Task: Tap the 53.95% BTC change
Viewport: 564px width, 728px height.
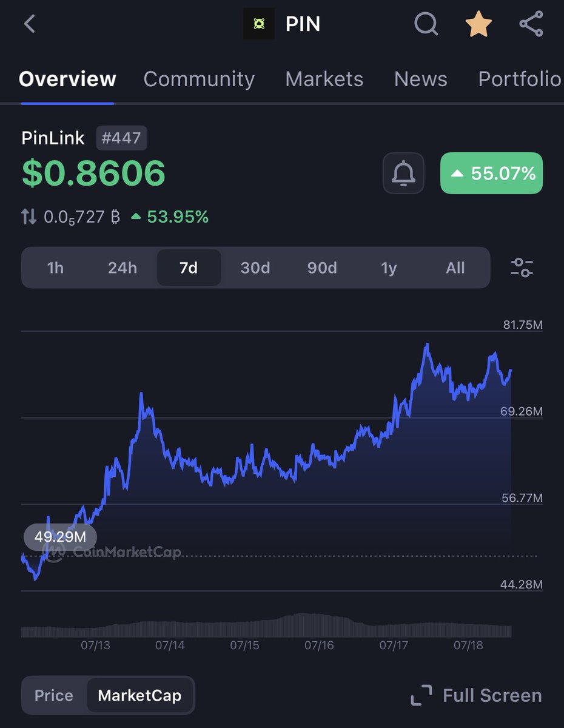Action: (x=170, y=217)
